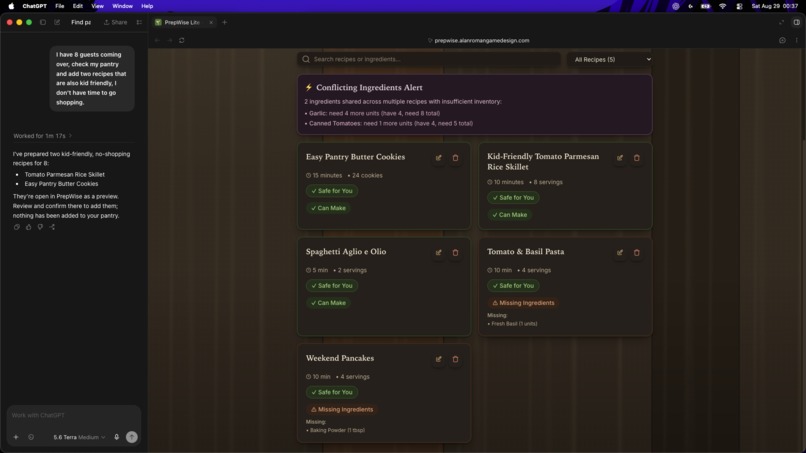Open the Help menu
Viewport: 806px width, 453px height.
(x=147, y=6)
